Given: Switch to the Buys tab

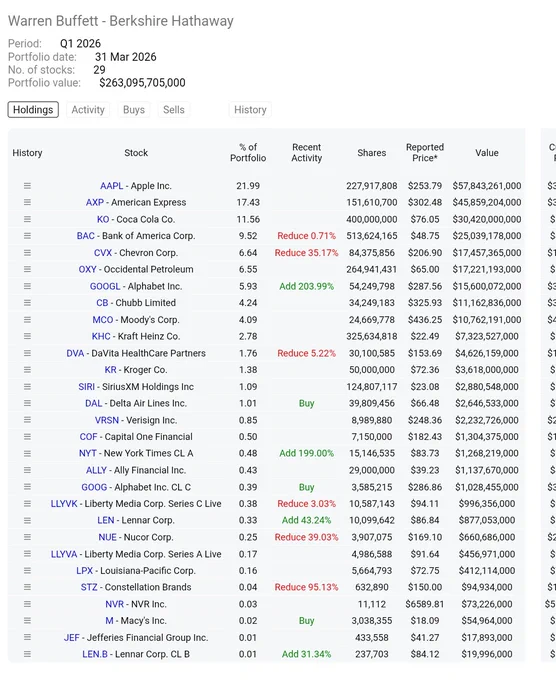Looking at the screenshot, I should coord(134,110).
